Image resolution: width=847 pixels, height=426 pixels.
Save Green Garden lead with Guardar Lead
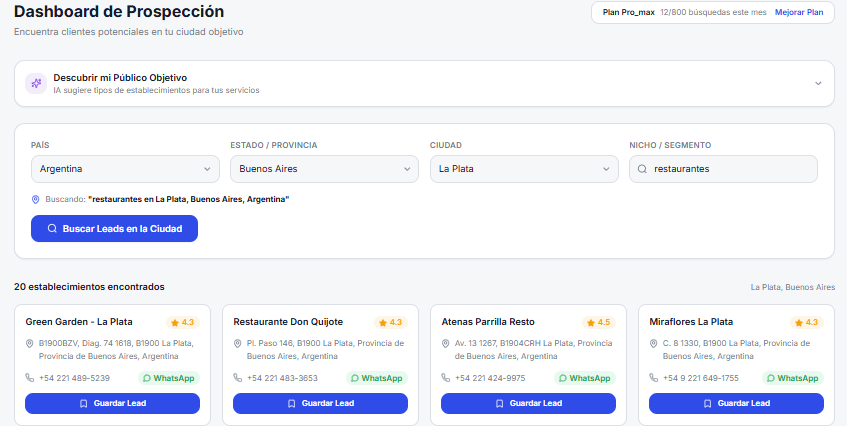coord(112,403)
